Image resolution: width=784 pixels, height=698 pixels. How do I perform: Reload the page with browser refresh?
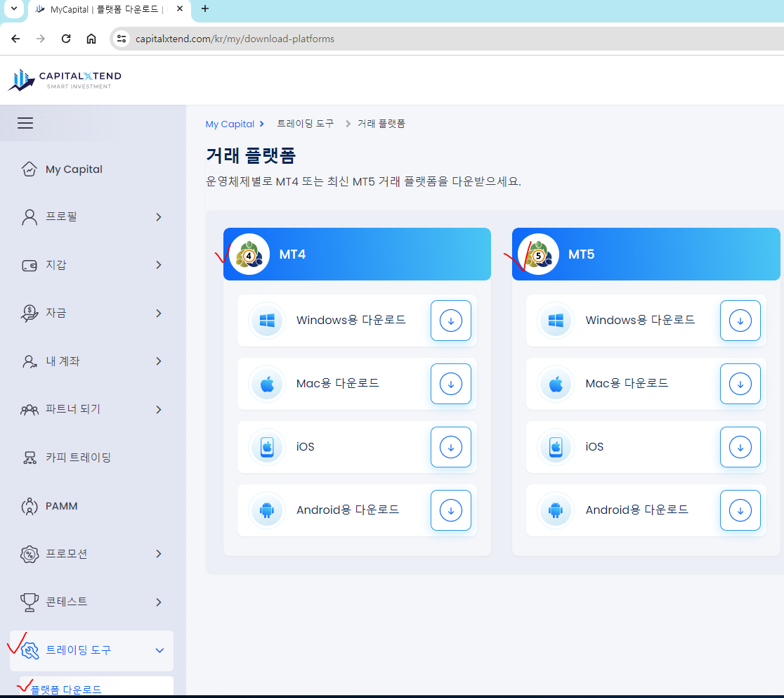(66, 39)
